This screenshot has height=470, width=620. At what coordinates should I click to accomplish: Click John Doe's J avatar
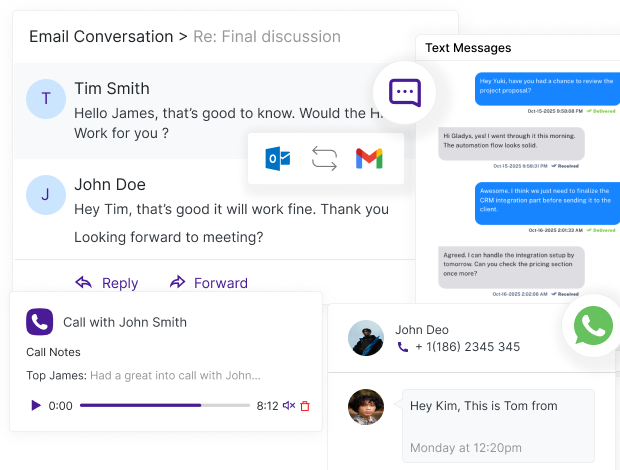pyautogui.click(x=46, y=195)
